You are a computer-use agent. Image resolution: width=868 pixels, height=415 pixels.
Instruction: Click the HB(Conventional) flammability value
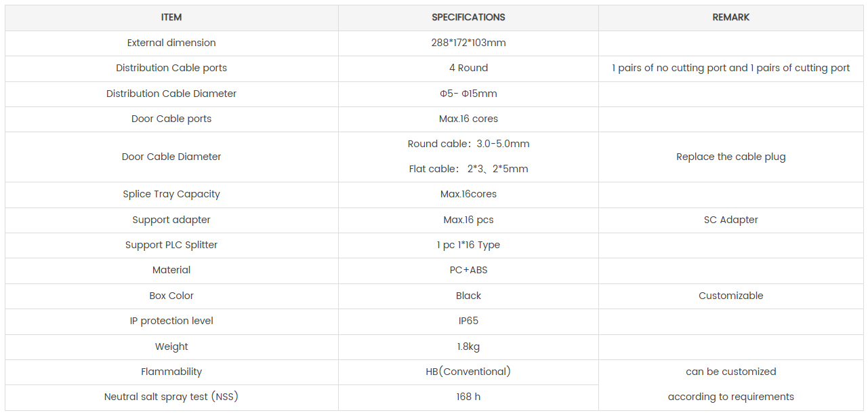click(468, 372)
